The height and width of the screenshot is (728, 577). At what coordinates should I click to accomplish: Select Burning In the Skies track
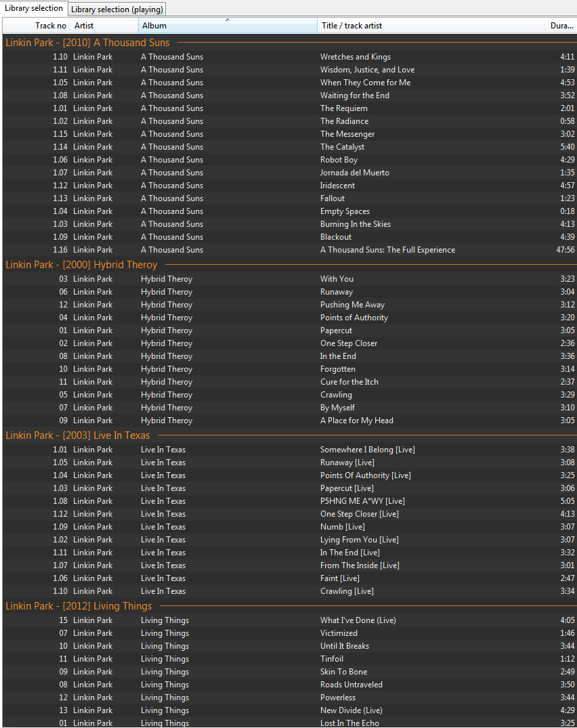(290, 223)
